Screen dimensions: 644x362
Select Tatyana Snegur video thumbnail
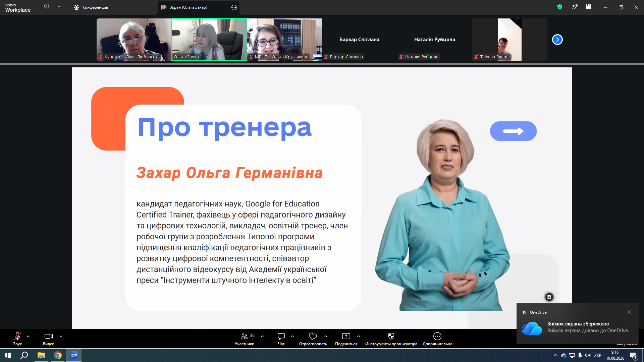pos(510,40)
